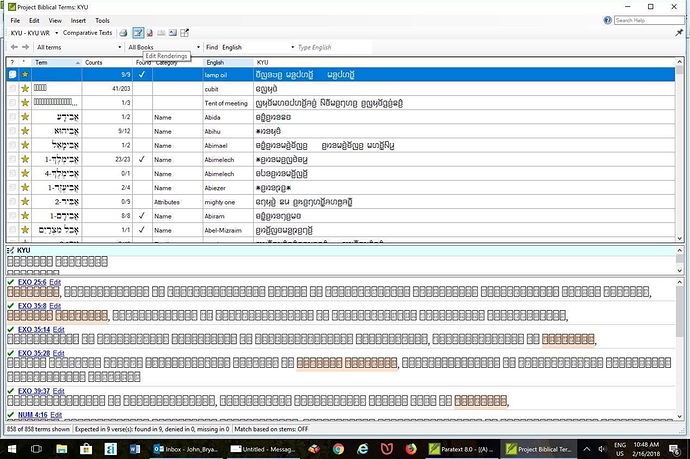
Task: Expand the All Books filter dropdown
Action: 198,47
